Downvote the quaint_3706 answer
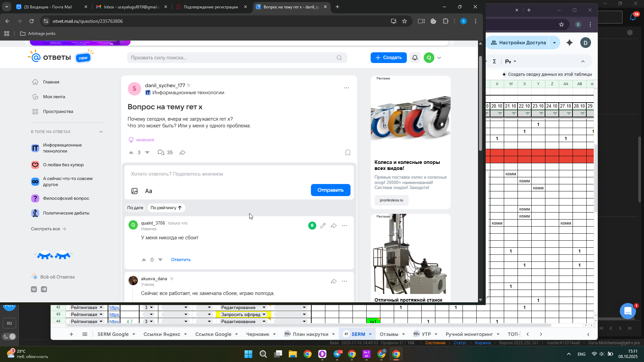644x362 pixels. (x=160, y=260)
